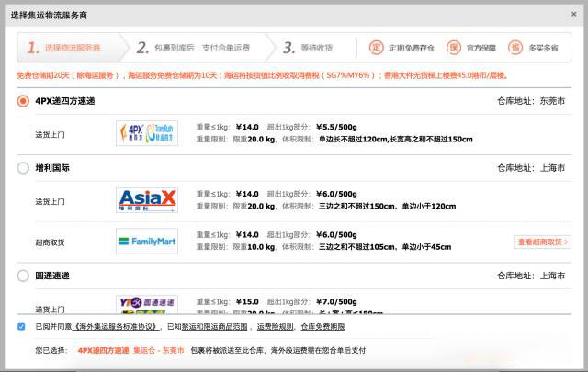Click 仓库地址: 东莞市 text
This screenshot has height=372, width=588.
[531, 101]
